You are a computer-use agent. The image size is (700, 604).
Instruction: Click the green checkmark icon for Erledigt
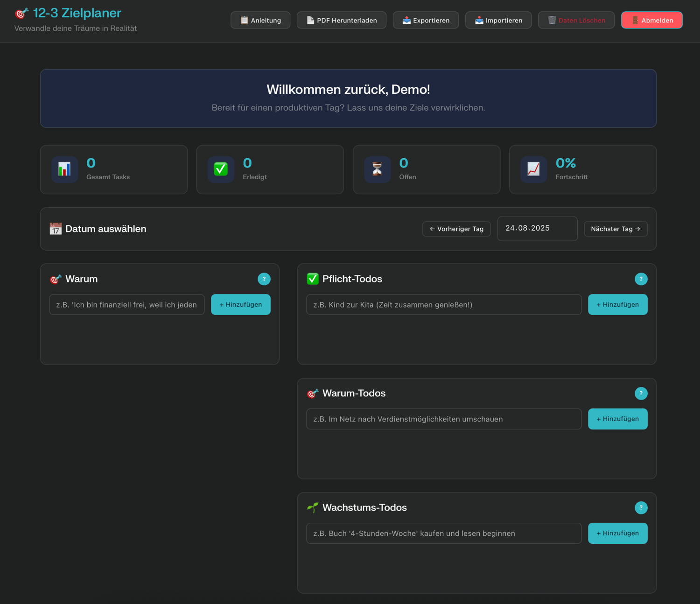tap(221, 169)
